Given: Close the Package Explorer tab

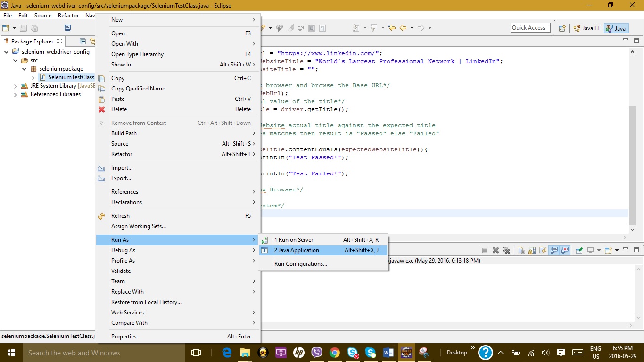Looking at the screenshot, I should point(59,41).
